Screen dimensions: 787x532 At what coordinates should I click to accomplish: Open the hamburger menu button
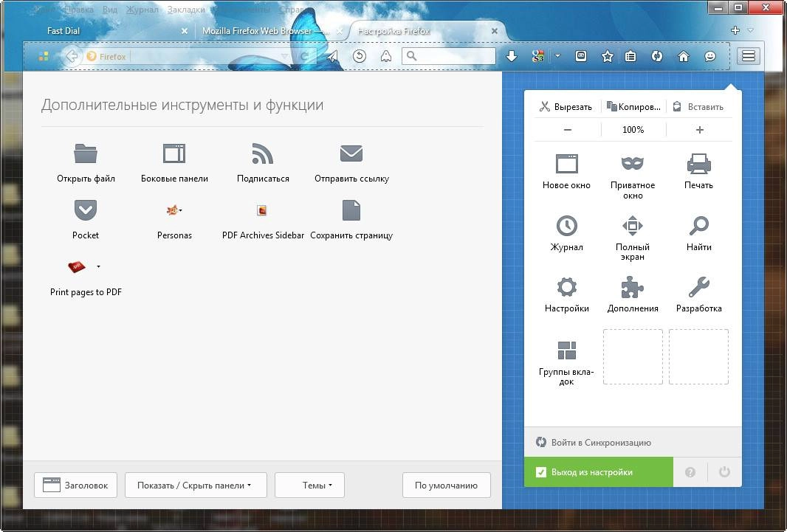(749, 55)
